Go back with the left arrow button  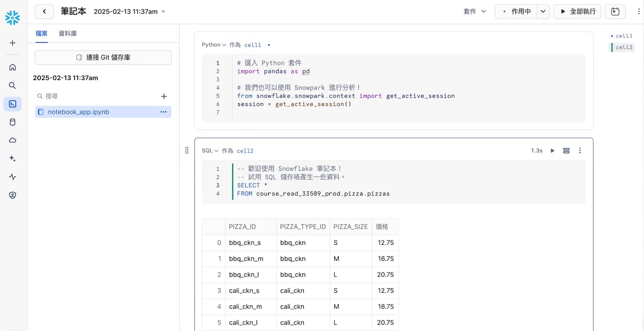tap(44, 12)
